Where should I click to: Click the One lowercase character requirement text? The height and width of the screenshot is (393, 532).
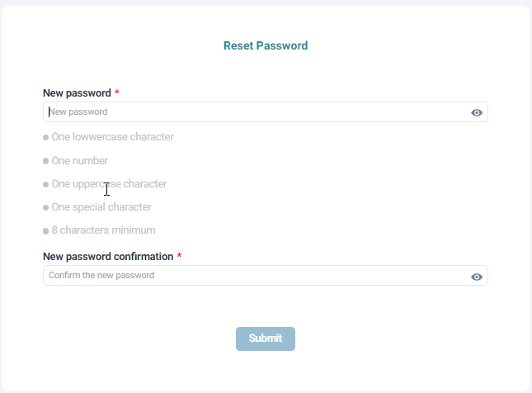[112, 137]
